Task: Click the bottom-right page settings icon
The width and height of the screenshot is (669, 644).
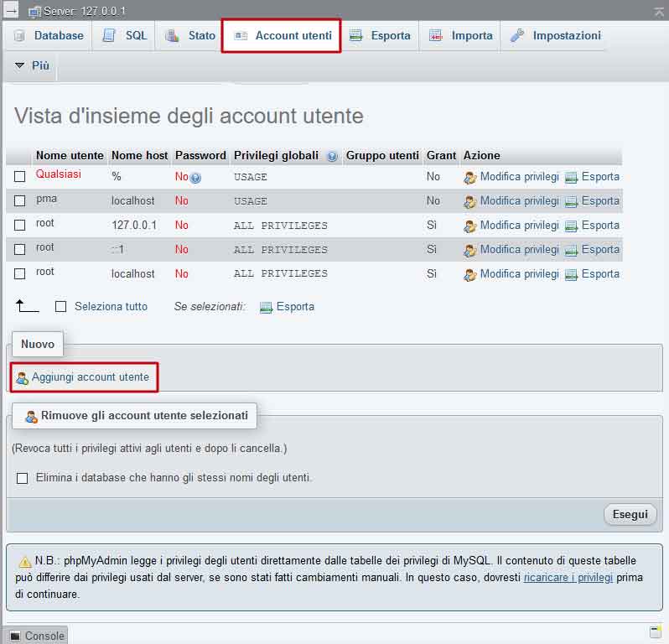Action: (655, 631)
